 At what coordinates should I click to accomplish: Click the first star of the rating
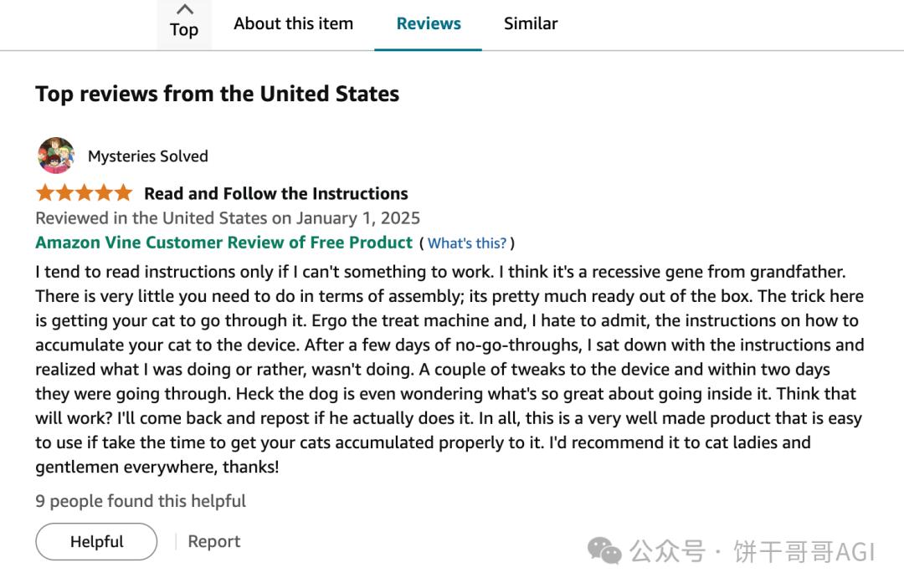click(x=43, y=192)
